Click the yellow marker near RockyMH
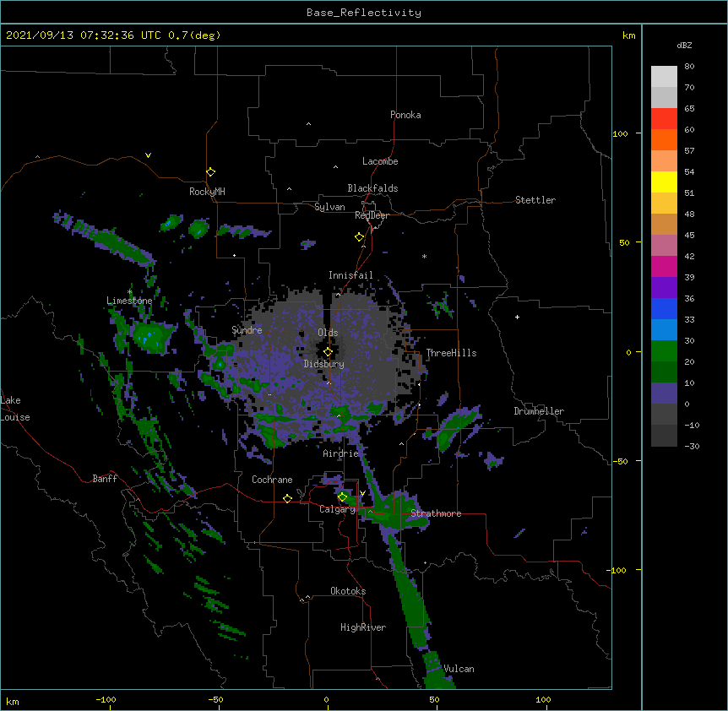This screenshot has height=711, width=728. (x=210, y=172)
